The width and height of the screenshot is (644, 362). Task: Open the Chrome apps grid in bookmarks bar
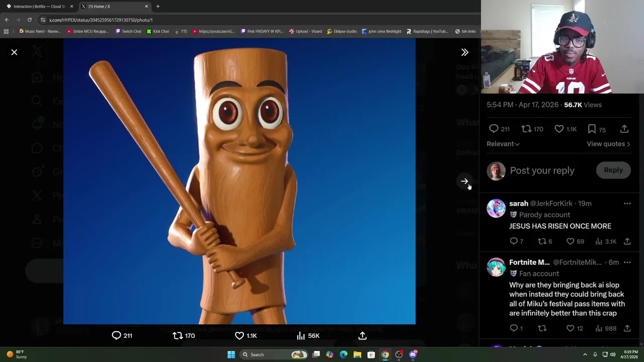pyautogui.click(x=6, y=31)
